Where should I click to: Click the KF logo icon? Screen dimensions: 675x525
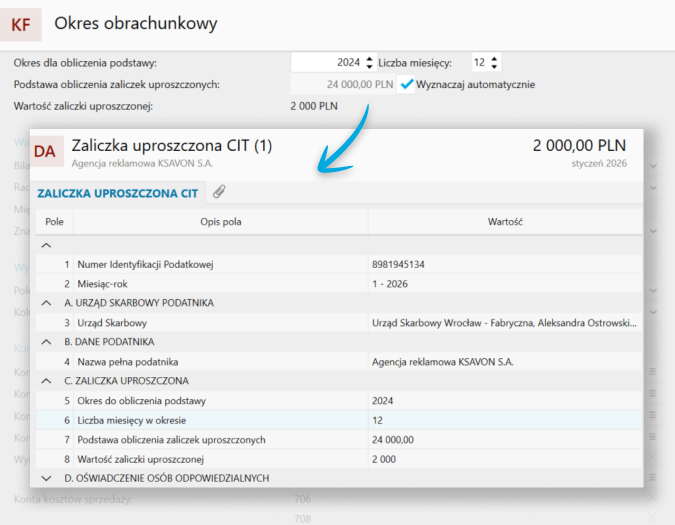click(x=22, y=24)
